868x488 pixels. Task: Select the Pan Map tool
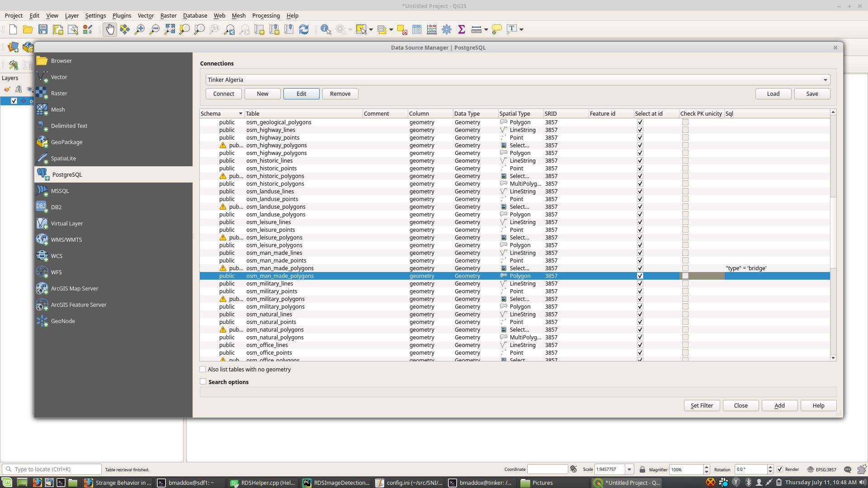[x=110, y=29]
